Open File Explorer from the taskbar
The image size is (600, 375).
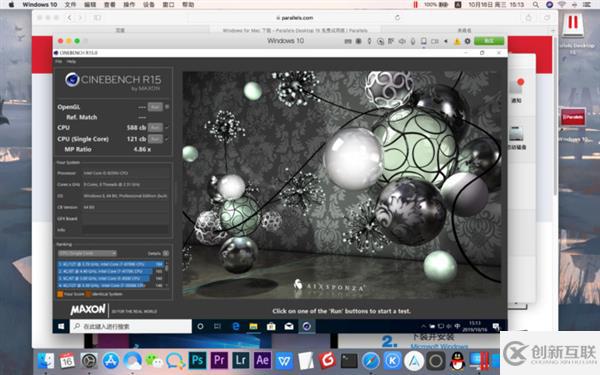tap(253, 326)
